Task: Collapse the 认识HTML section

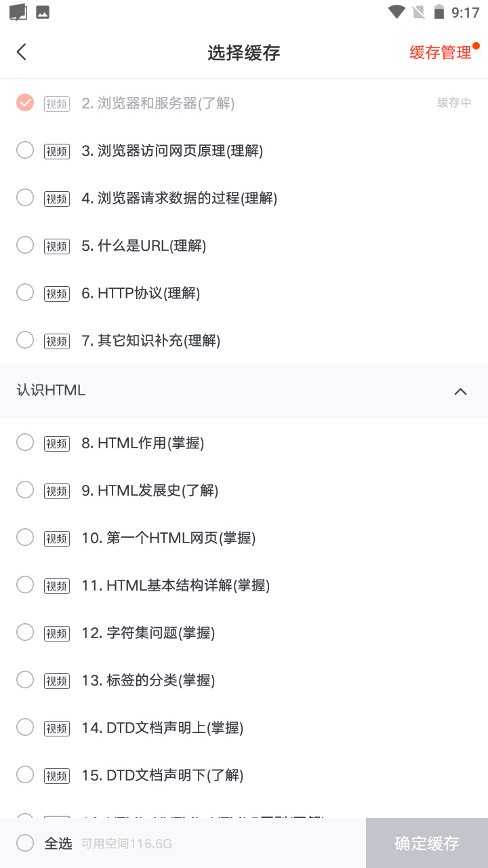Action: click(x=460, y=391)
